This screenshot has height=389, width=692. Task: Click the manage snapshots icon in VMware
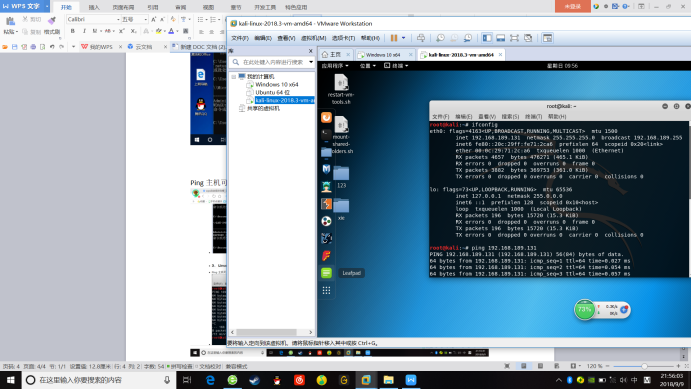click(467, 38)
